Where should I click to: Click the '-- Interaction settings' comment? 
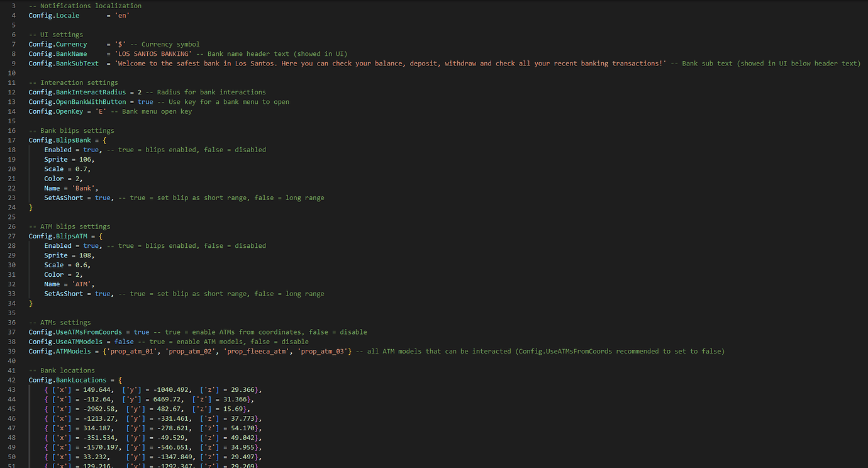(x=74, y=82)
